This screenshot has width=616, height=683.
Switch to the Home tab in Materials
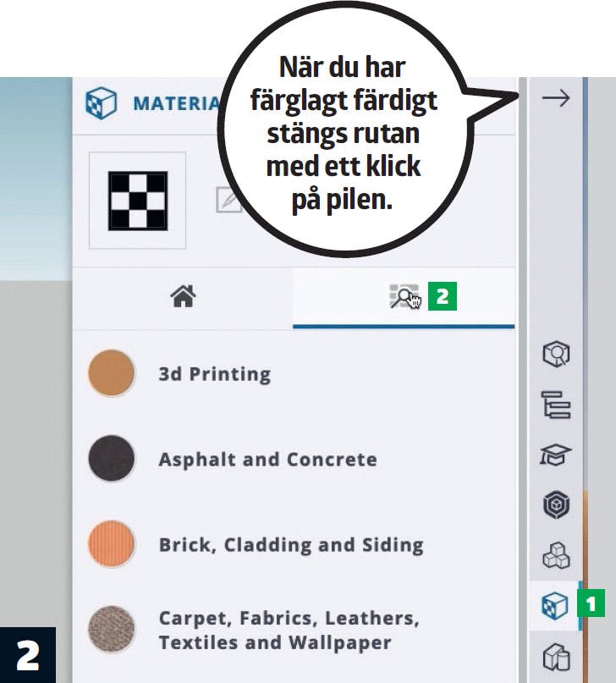coord(183,297)
